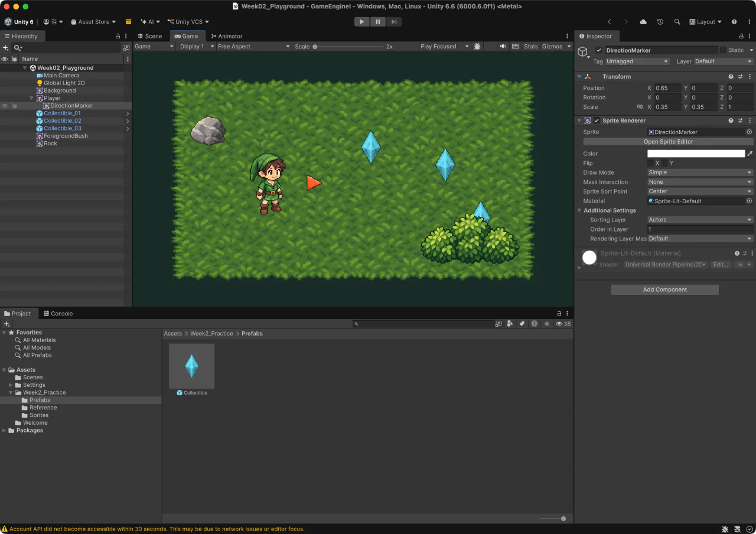
Task: Open the Unity VCS menu
Action: coord(188,22)
